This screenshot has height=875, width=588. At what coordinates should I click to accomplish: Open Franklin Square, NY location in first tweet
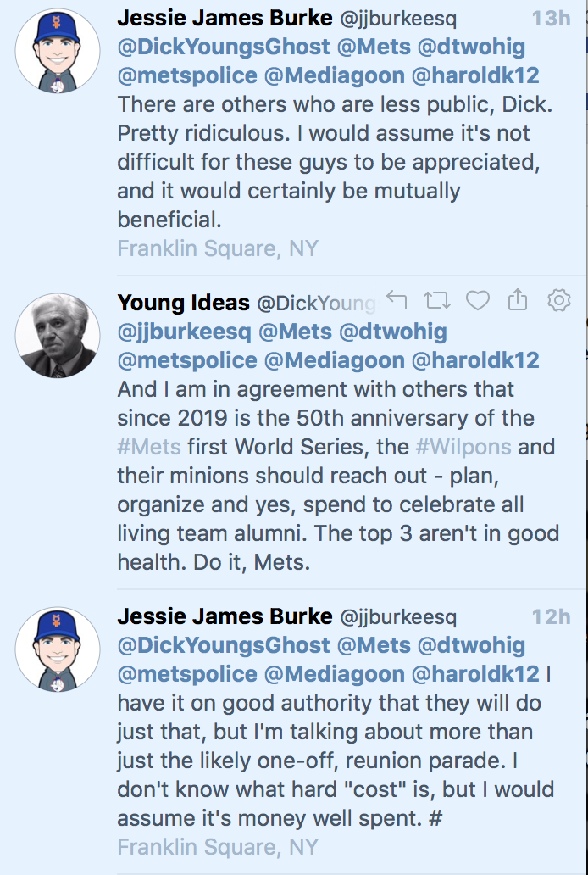click(218, 248)
